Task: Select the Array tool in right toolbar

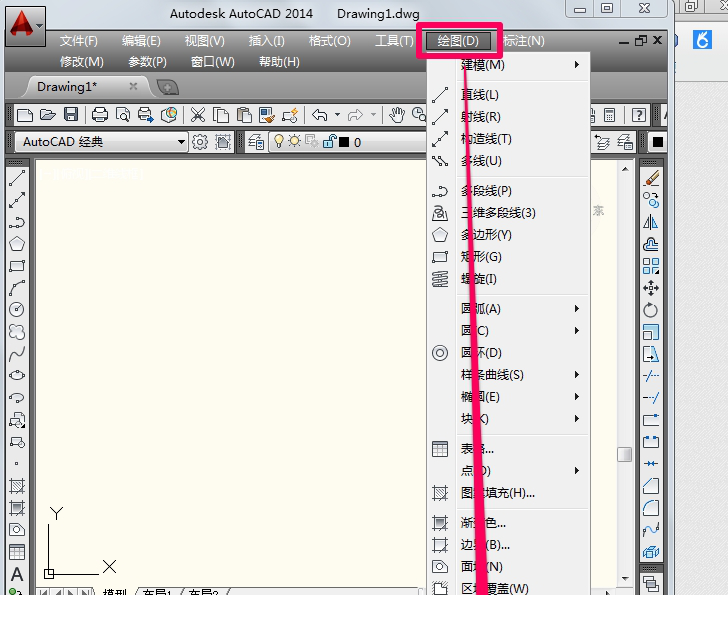Action: [x=651, y=266]
